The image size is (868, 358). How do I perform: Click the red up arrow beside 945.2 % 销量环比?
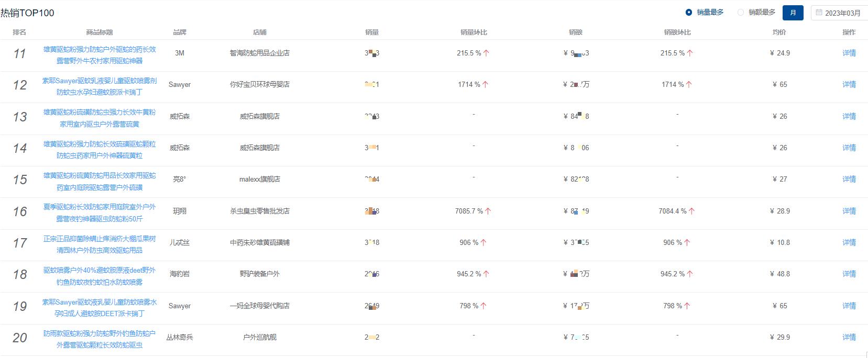pos(486,274)
